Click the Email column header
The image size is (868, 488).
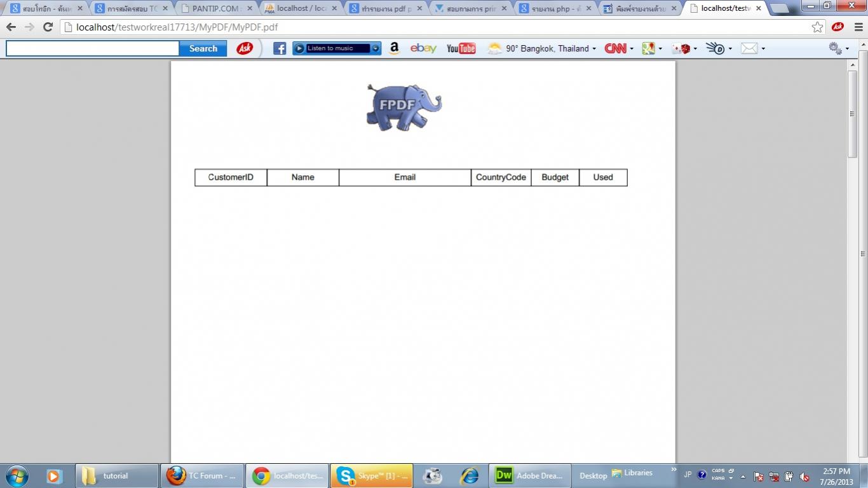pyautogui.click(x=405, y=177)
